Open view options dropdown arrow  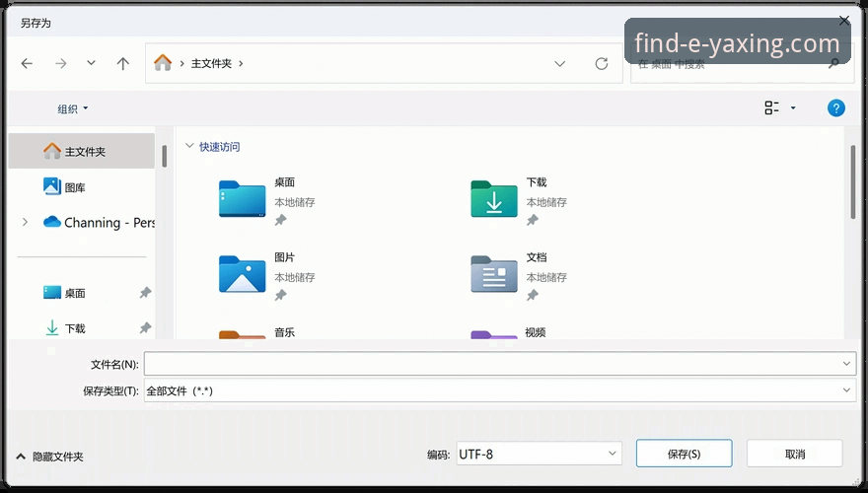[793, 107]
